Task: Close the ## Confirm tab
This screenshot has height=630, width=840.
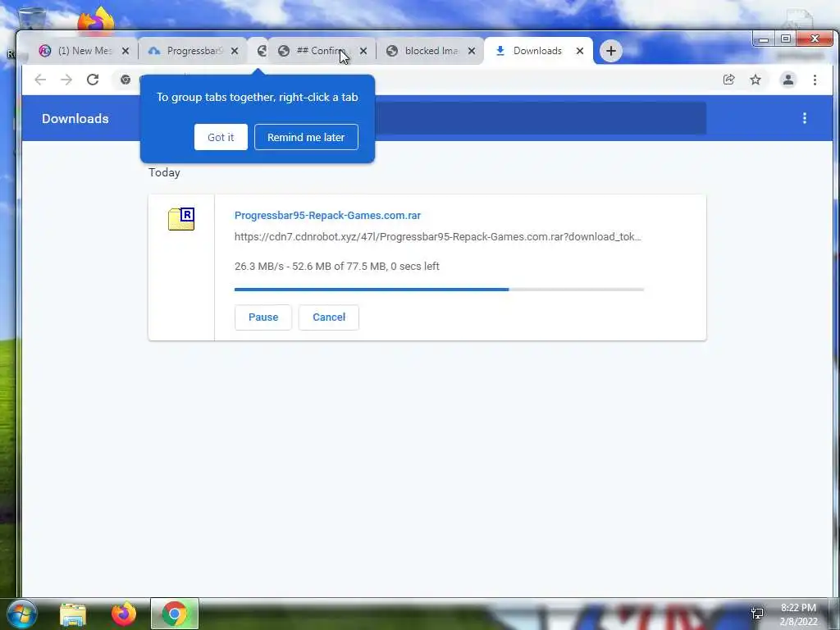Action: click(363, 51)
